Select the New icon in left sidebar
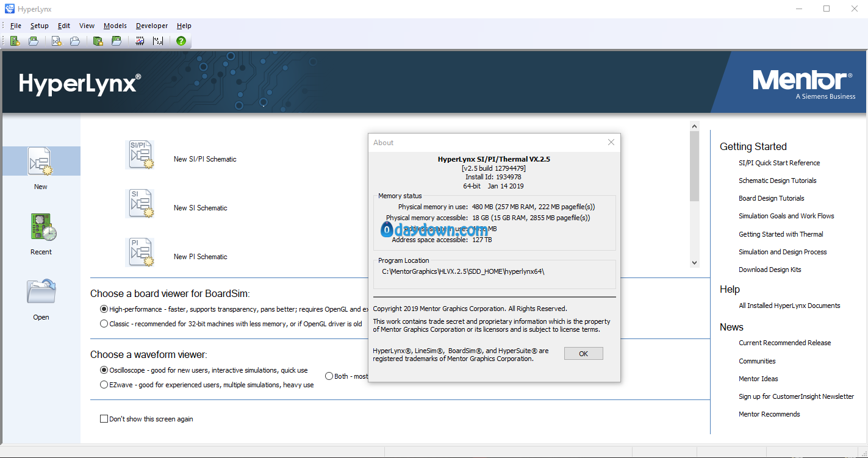This screenshot has height=458, width=868. point(41,162)
